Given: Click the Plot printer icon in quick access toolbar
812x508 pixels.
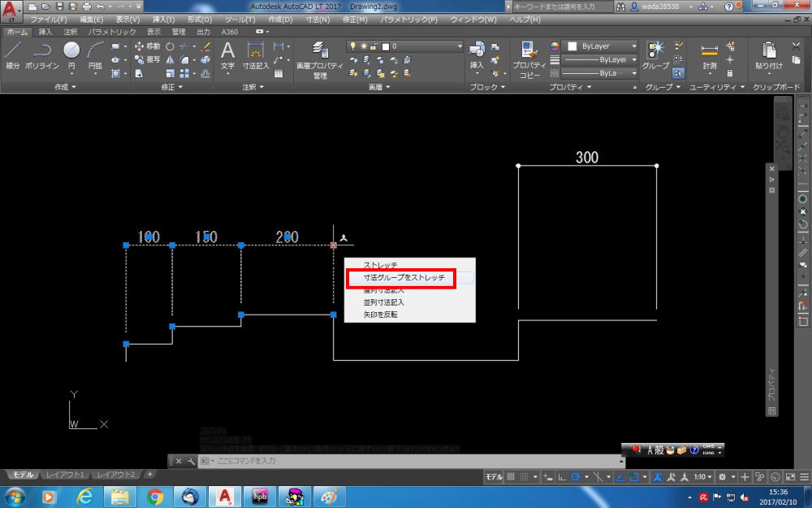Looking at the screenshot, I should [87, 7].
